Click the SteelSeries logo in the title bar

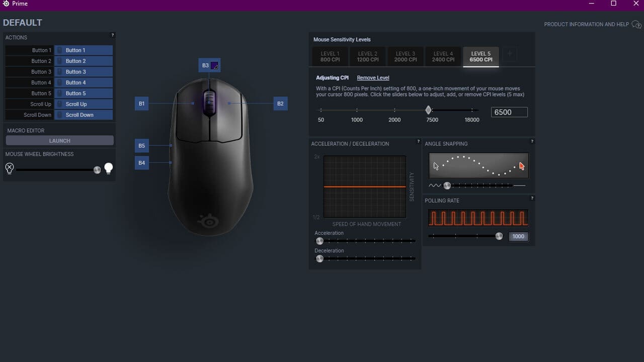point(7,4)
